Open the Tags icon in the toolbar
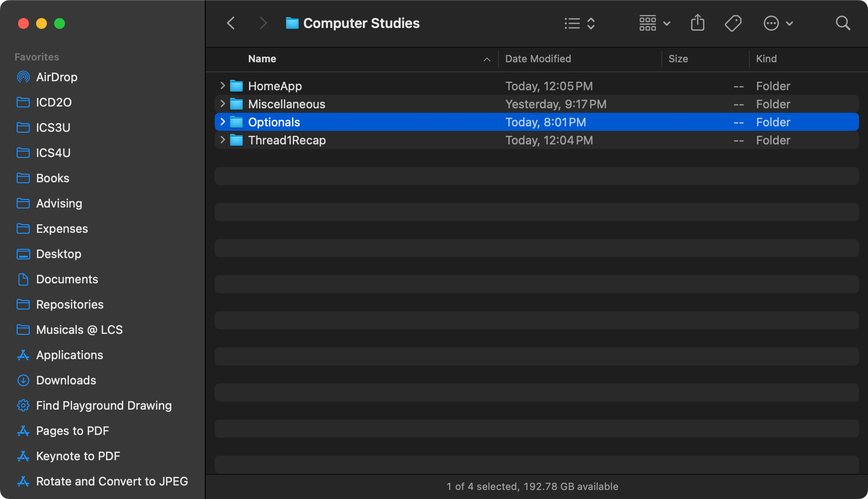This screenshot has width=868, height=499. (x=733, y=23)
